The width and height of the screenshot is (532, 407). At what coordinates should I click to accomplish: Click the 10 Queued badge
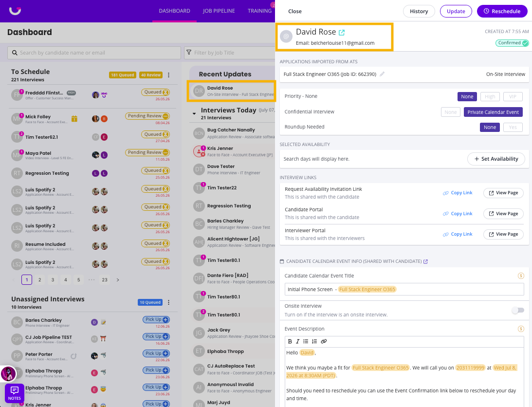coord(150,302)
